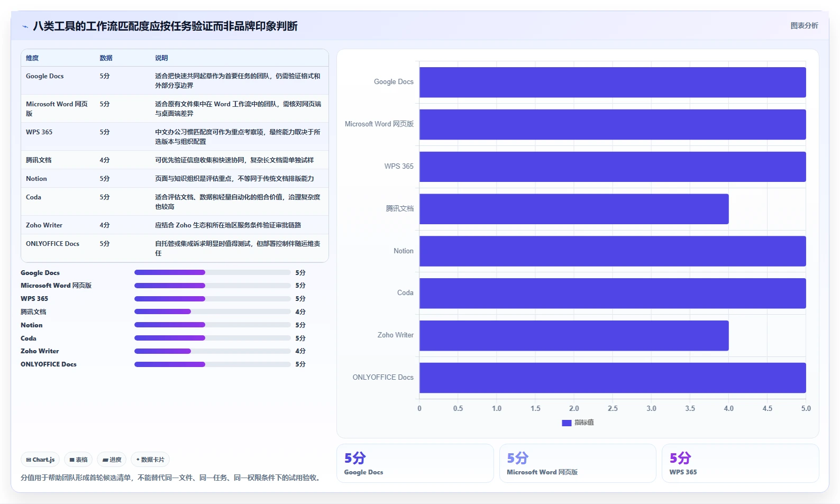Viewport: 840px width, 504px height.
Task: Click the ONLYOFFICE Docs progress bar
Action: click(x=213, y=364)
